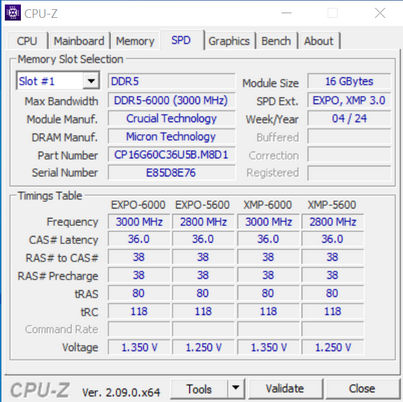Click the CPU-Z app icon in title bar
Viewport: 403px width, 402px height.
[13, 13]
